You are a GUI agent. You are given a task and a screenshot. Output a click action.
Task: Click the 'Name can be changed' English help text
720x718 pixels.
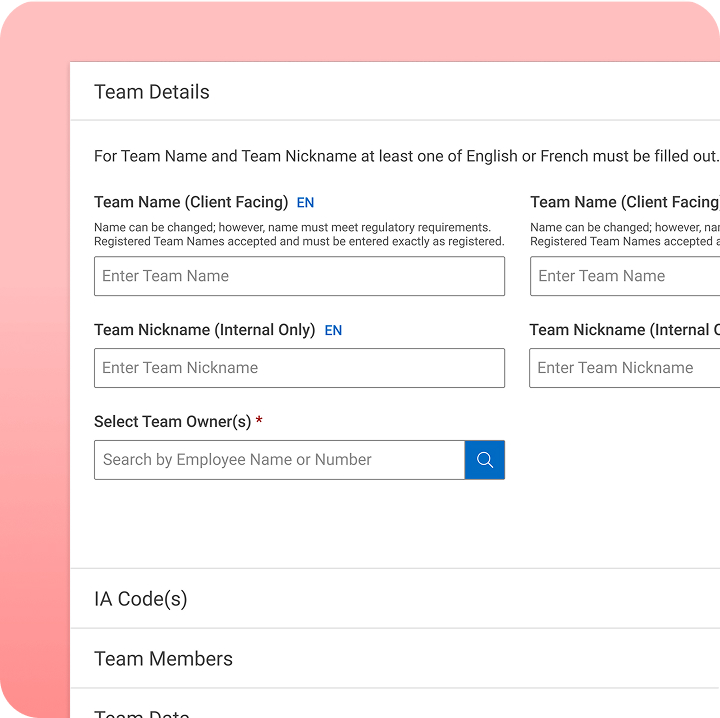click(x=299, y=234)
